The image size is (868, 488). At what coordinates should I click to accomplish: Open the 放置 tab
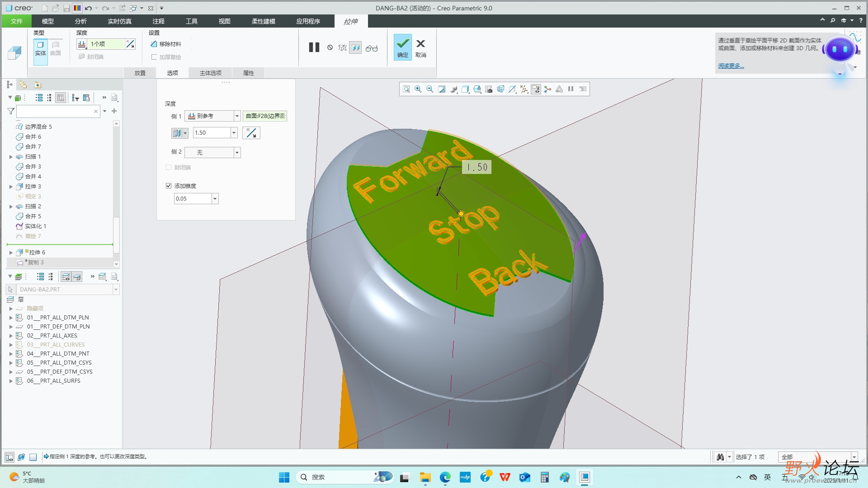pyautogui.click(x=140, y=73)
